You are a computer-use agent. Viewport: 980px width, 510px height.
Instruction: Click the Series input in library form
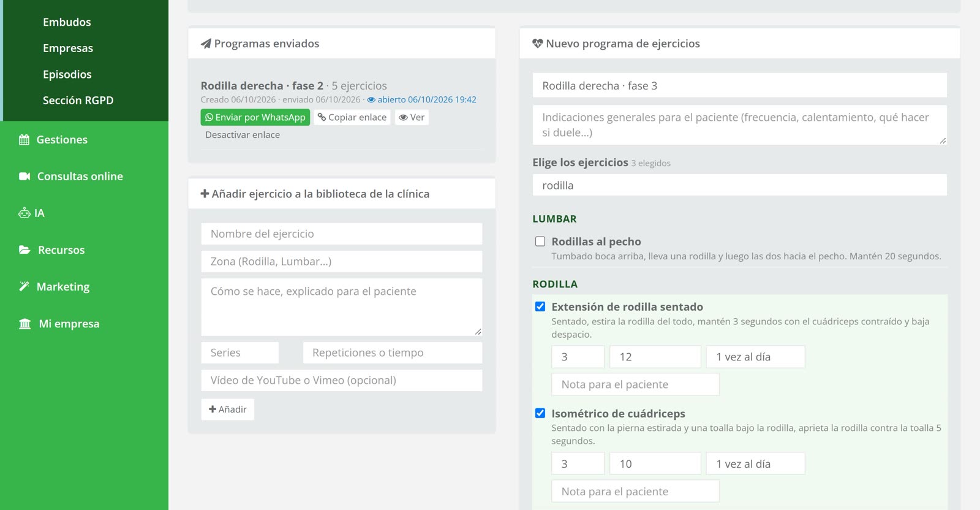[x=240, y=352]
